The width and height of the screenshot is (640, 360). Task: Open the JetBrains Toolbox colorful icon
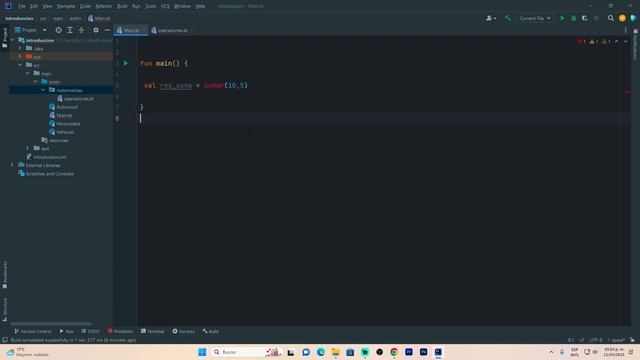click(x=633, y=18)
